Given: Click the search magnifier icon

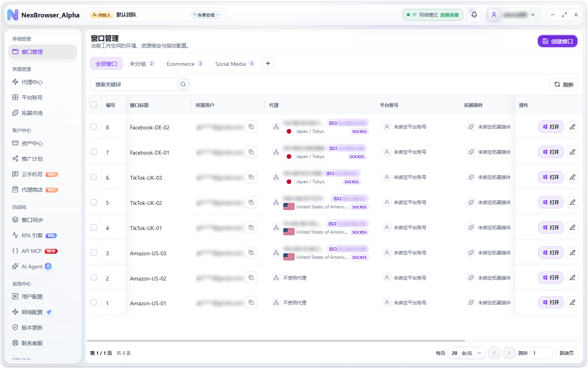Looking at the screenshot, I should tap(183, 84).
